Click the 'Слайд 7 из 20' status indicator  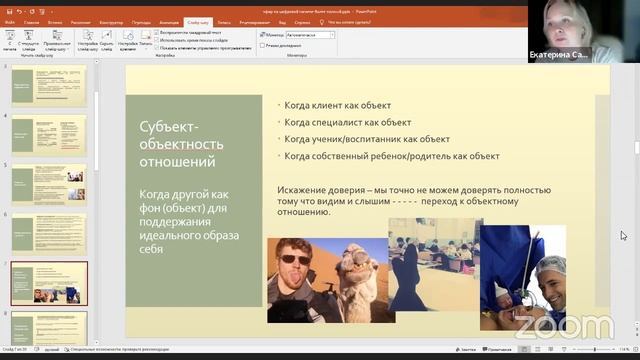pos(15,349)
